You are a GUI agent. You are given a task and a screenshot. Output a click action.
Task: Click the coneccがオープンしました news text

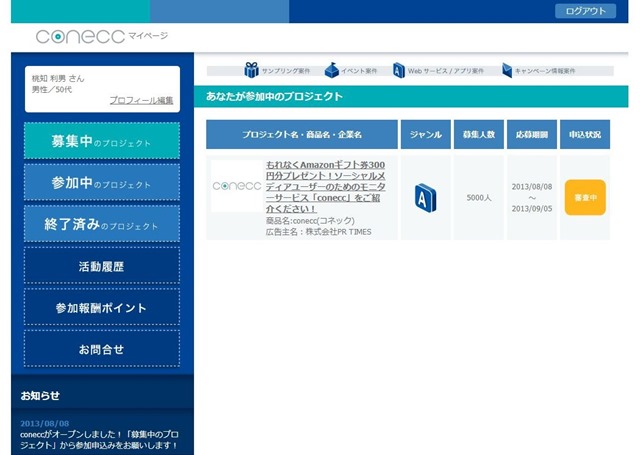[99, 440]
